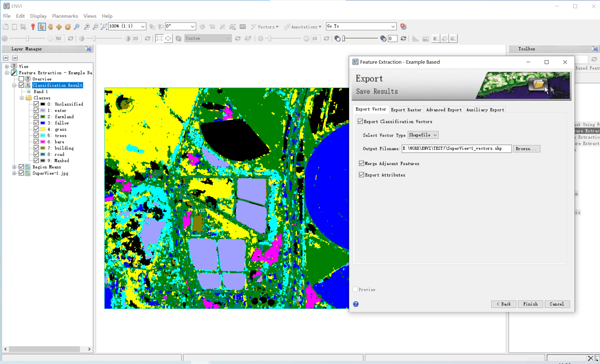
Task: Activate the Swipe view icon
Action: click(x=453, y=39)
